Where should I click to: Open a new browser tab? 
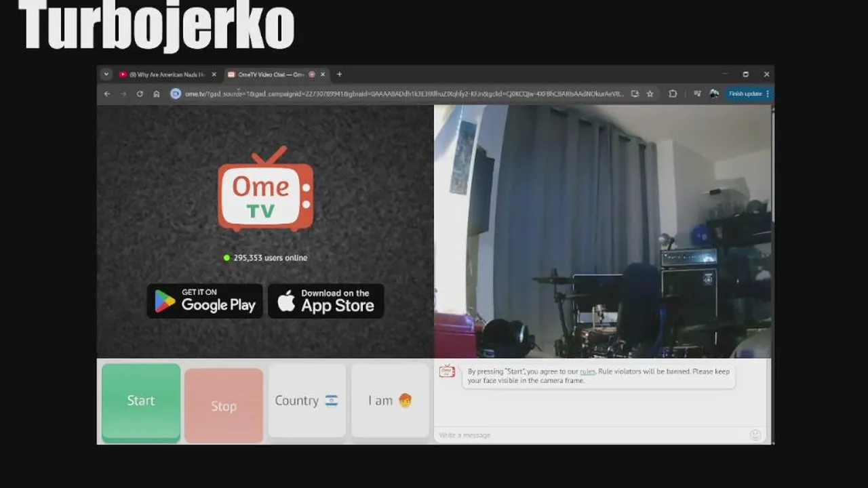click(339, 75)
